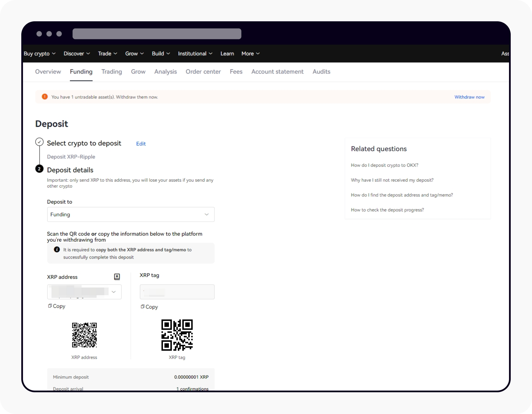Click the step 2 Deposit details marker
The width and height of the screenshot is (532, 414).
coord(39,169)
